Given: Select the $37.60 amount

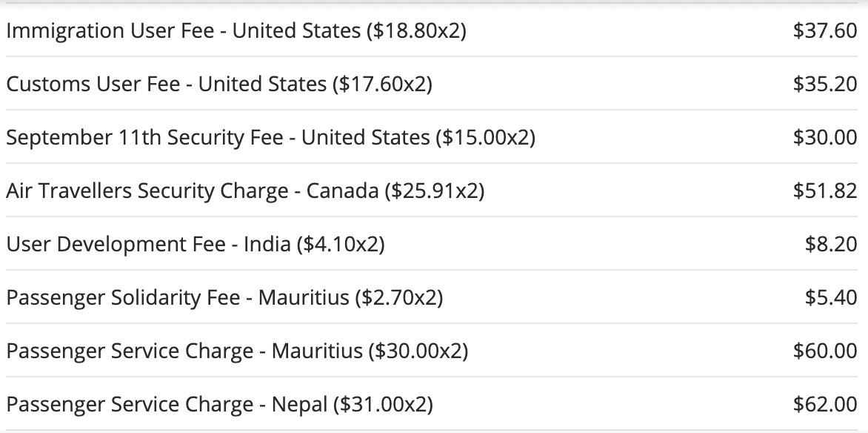Looking at the screenshot, I should [824, 31].
